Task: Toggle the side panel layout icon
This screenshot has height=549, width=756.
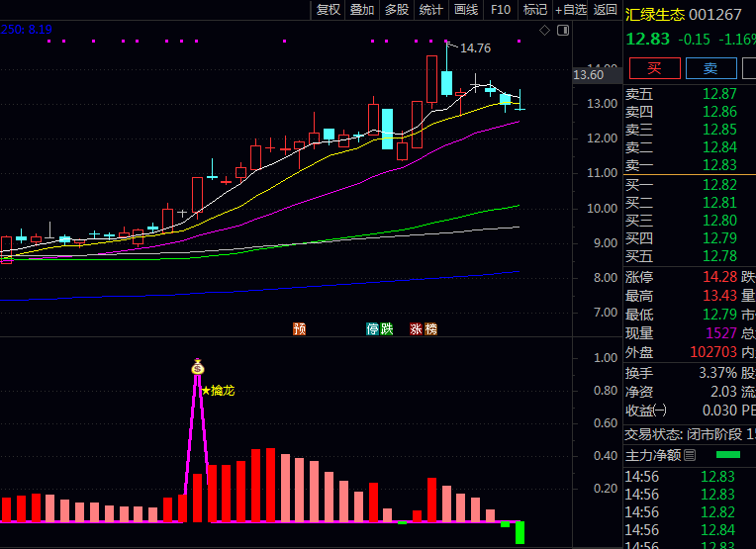Action: coord(563,31)
